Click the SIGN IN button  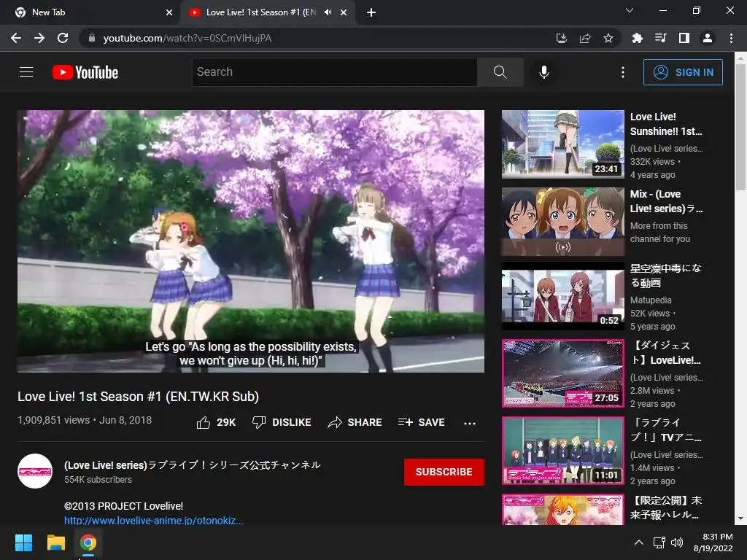(x=683, y=72)
